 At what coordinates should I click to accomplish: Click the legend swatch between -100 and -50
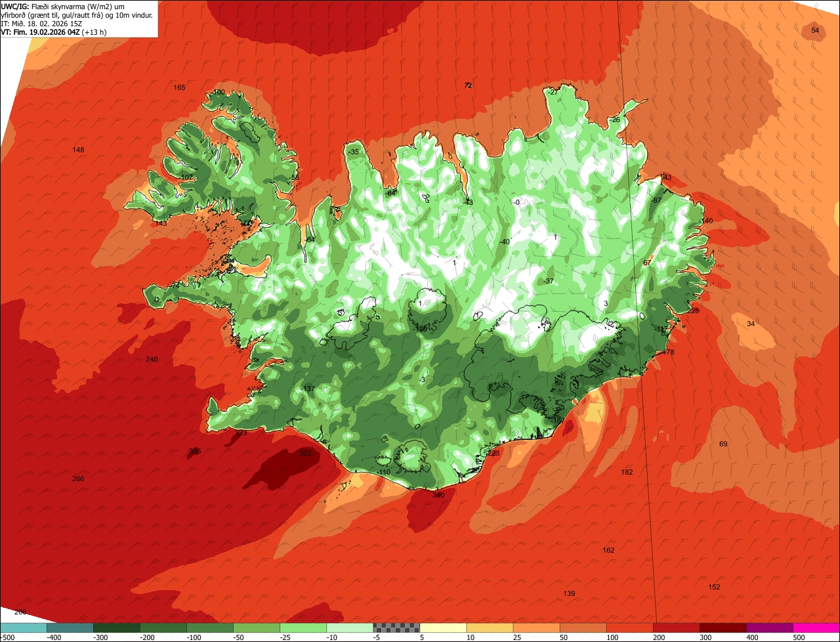click(210, 628)
